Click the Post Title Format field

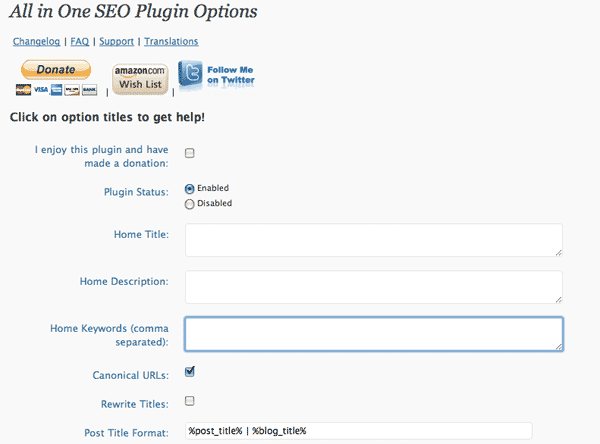pos(373,431)
